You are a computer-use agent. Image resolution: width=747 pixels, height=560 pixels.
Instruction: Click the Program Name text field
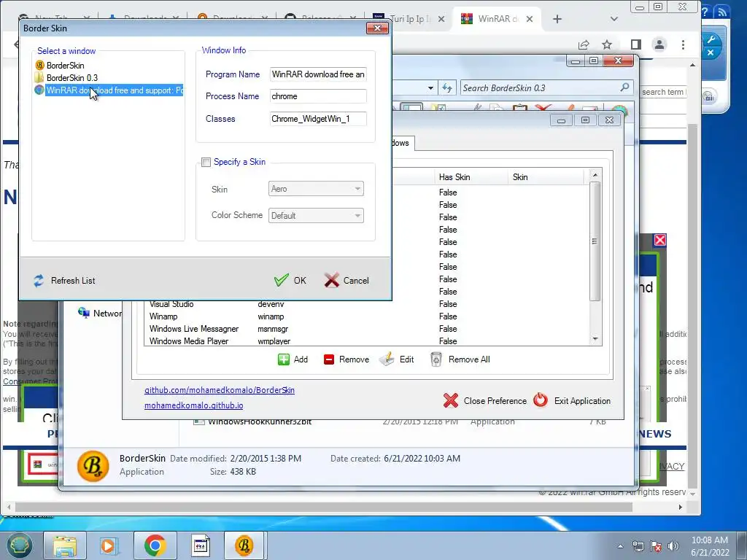[x=318, y=74]
